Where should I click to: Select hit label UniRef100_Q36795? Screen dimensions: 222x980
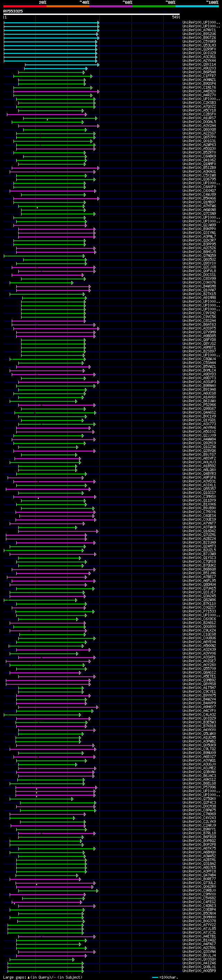(x=199, y=179)
